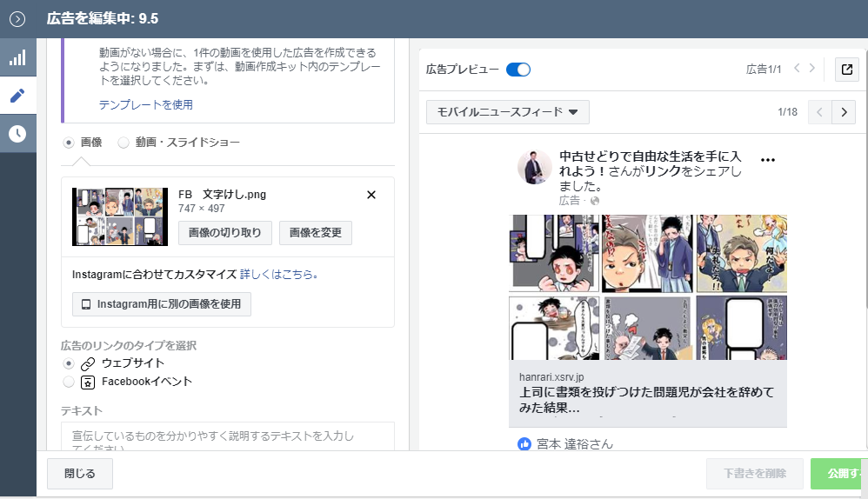Open the モバイルニュースフィード dropdown
868x499 pixels.
pos(507,112)
